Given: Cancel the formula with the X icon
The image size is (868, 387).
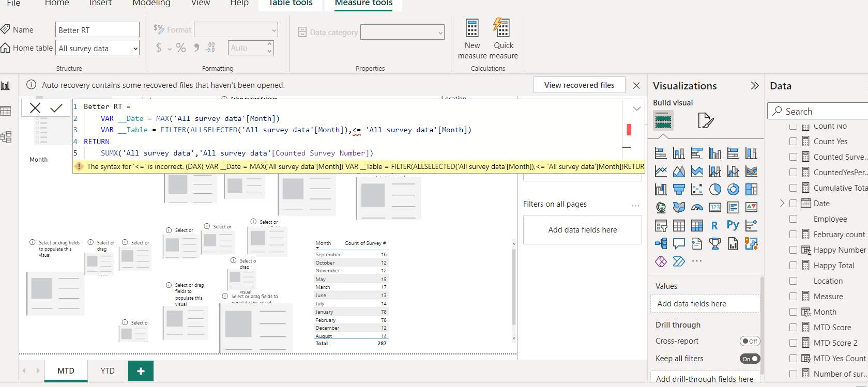Looking at the screenshot, I should 35,107.
